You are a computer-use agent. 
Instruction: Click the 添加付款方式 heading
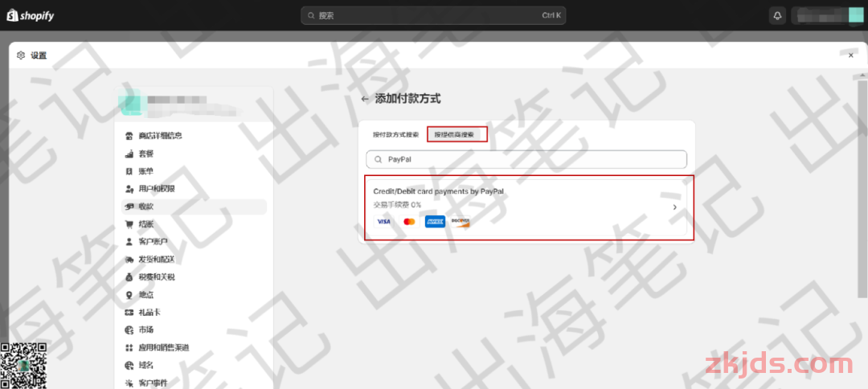point(408,99)
